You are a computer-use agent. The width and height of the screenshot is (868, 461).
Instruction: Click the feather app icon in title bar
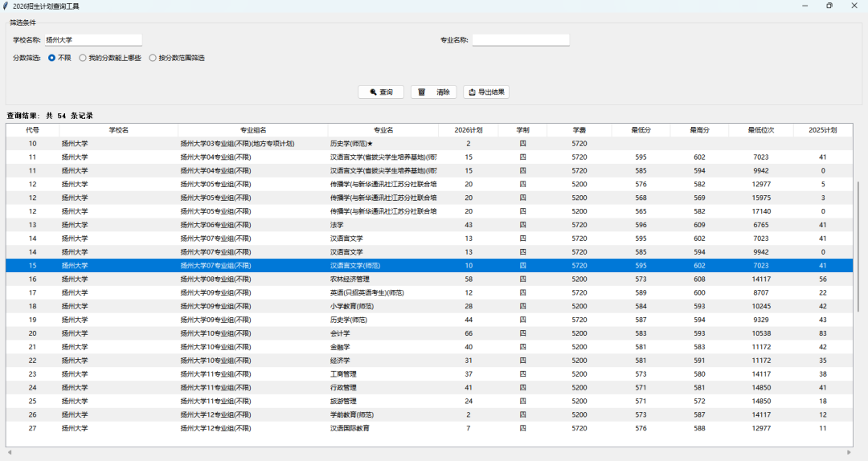click(6, 6)
